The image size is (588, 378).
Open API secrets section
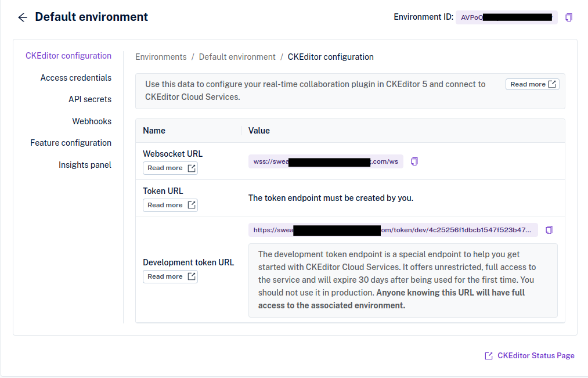(x=89, y=99)
